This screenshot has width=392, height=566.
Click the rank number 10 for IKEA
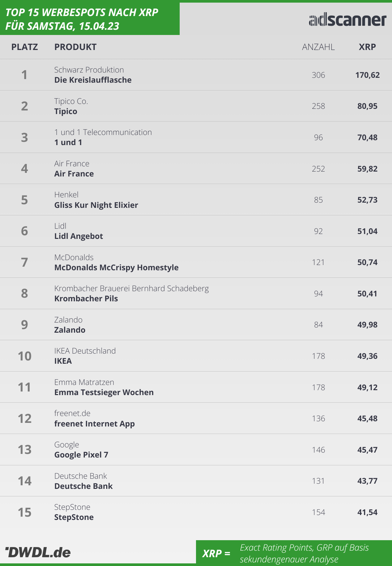point(24,356)
